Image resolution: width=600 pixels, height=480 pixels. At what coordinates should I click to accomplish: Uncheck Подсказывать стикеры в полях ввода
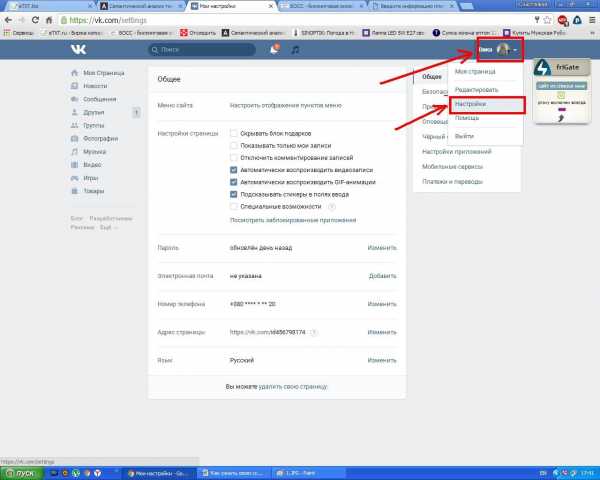tap(233, 194)
